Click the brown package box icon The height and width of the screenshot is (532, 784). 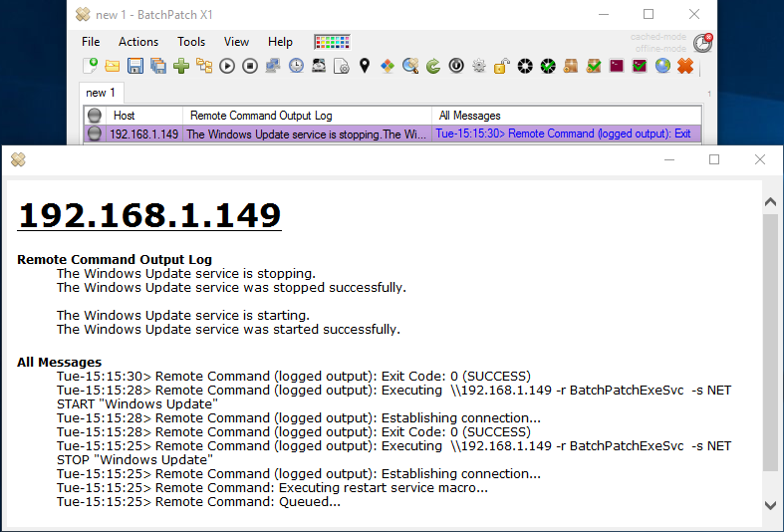coord(571,66)
